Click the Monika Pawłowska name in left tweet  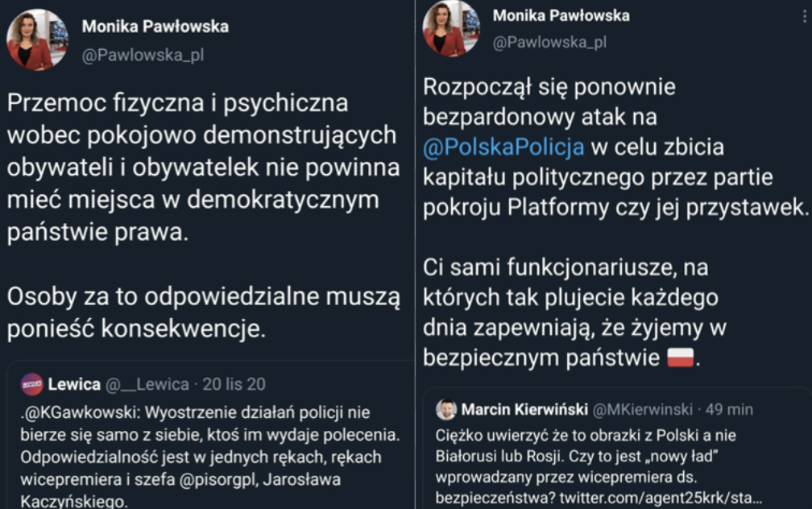tap(155, 27)
